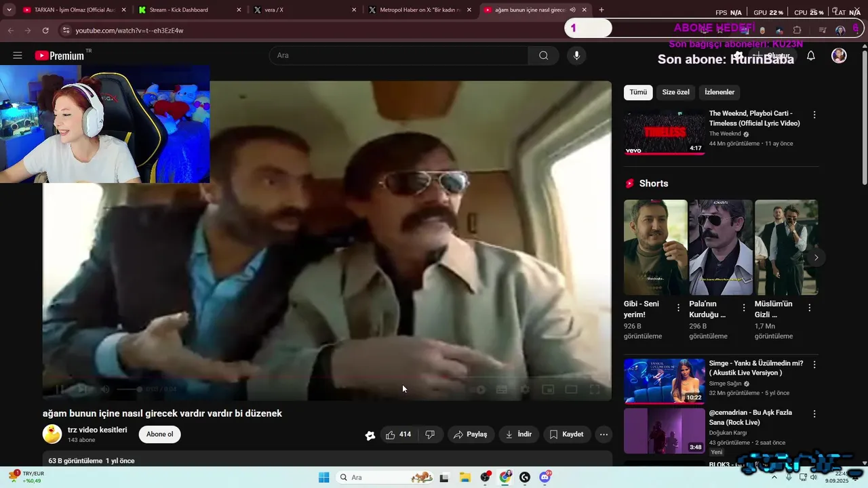The width and height of the screenshot is (868, 488).
Task: Open options for Timeless lyric video
Action: click(x=814, y=115)
